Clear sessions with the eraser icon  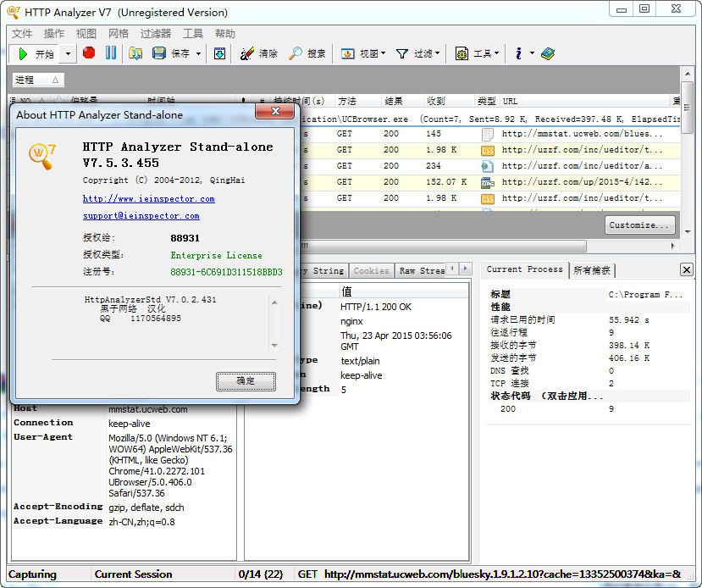(x=247, y=53)
